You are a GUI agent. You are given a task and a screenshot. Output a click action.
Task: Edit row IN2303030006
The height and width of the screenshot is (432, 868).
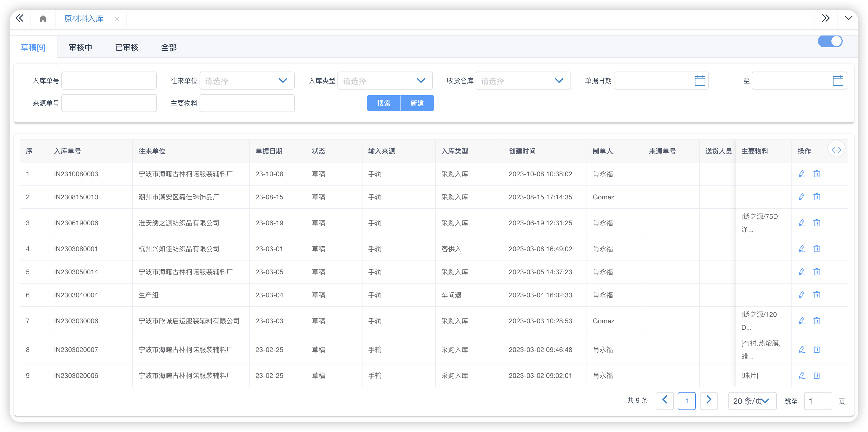tap(802, 321)
